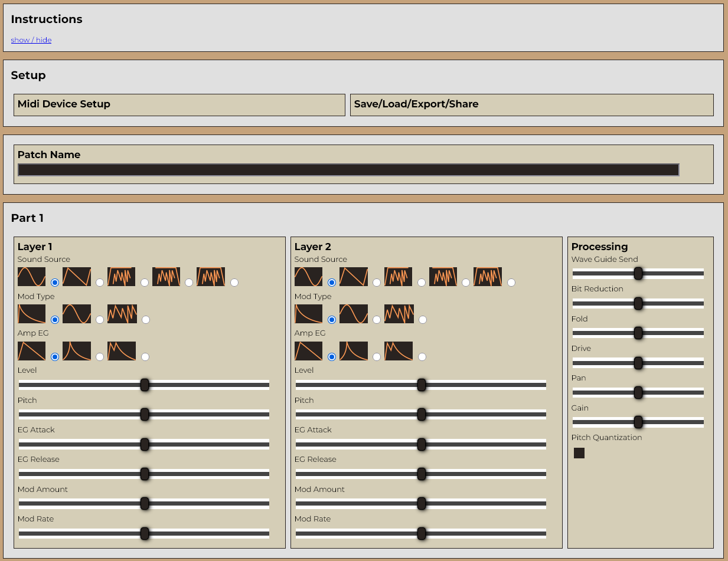The height and width of the screenshot is (561, 728).
Task: Adjust the Layer 2 Mod Amount slider
Action: coord(421,504)
